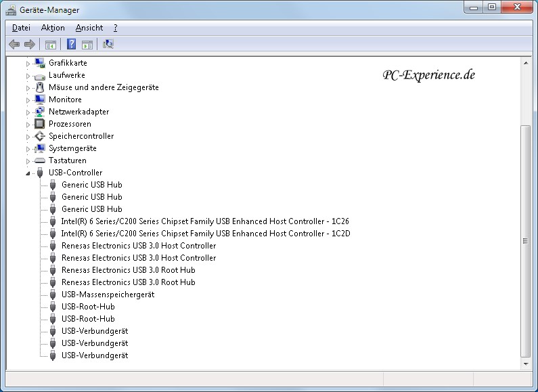Select Intel USB Enhanced Host Controller 1C26
Screen dimensions: 538x392
[204, 221]
